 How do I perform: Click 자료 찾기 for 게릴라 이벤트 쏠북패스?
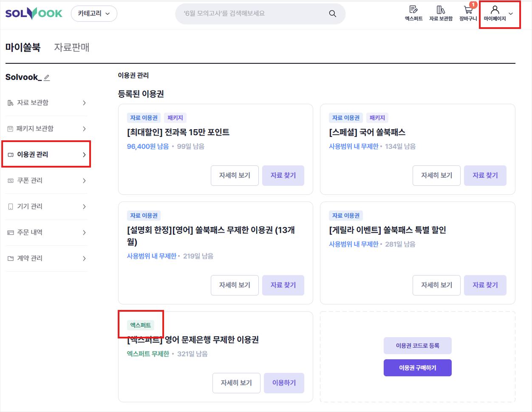pos(485,285)
